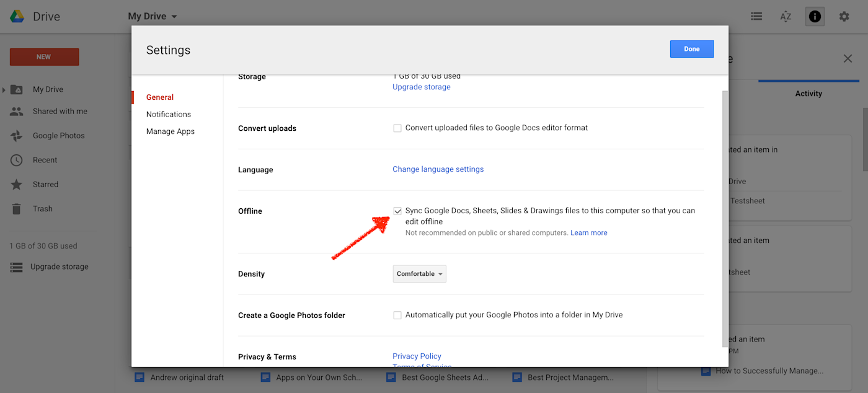Open the Trash in sidebar
868x393 pixels.
(x=42, y=208)
